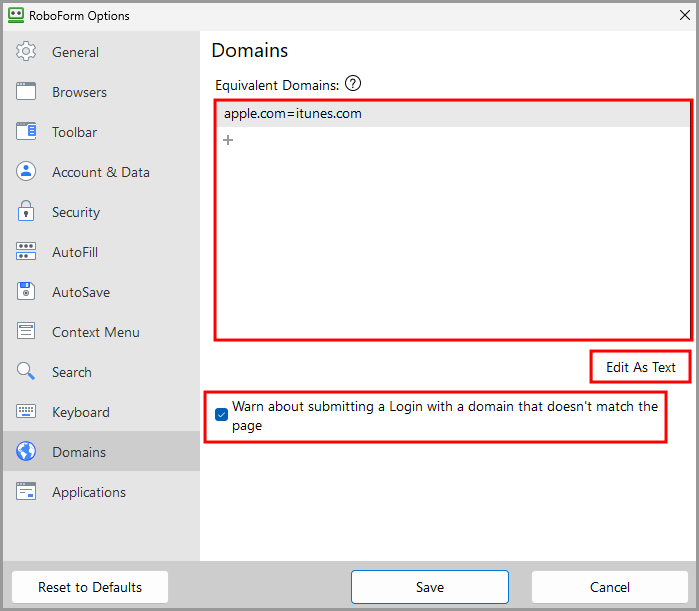Go to Account & Data settings
This screenshot has width=699, height=611.
click(x=101, y=172)
